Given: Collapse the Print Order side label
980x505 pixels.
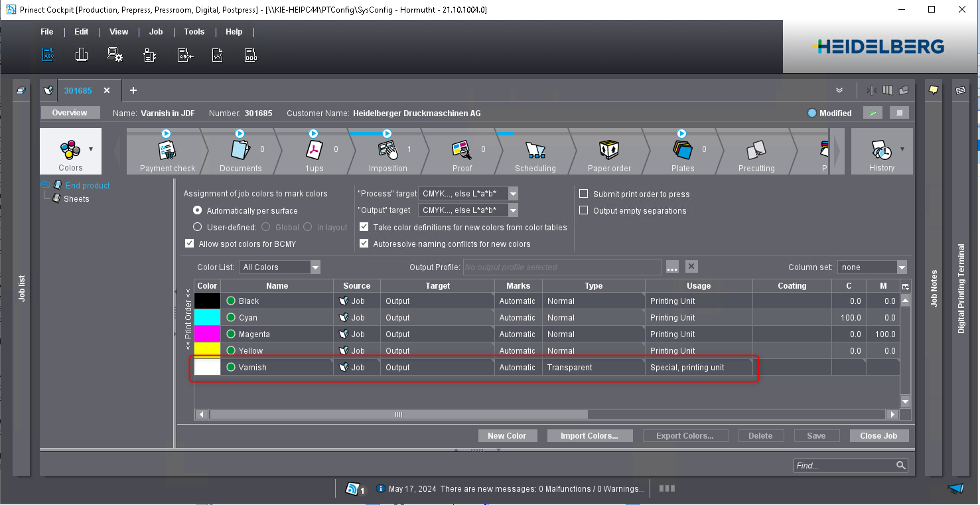Looking at the screenshot, I should (188, 320).
